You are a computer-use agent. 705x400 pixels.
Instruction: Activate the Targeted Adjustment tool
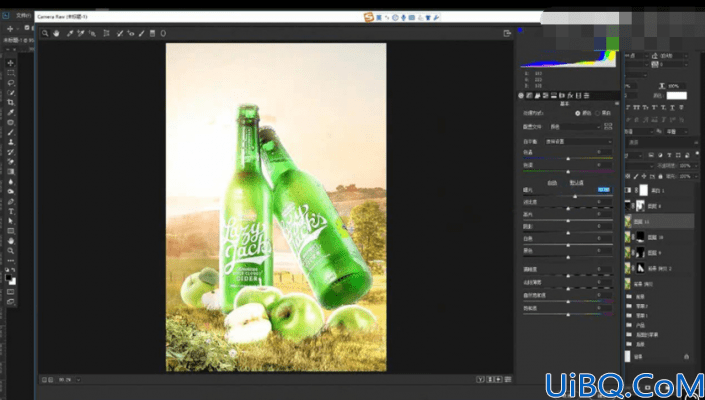pos(92,33)
